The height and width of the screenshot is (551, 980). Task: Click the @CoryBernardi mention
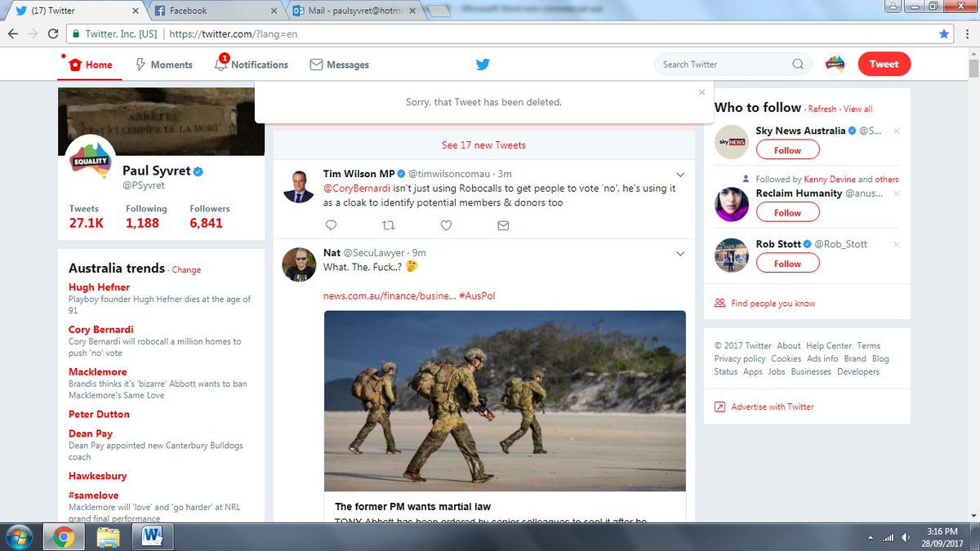[x=356, y=189]
